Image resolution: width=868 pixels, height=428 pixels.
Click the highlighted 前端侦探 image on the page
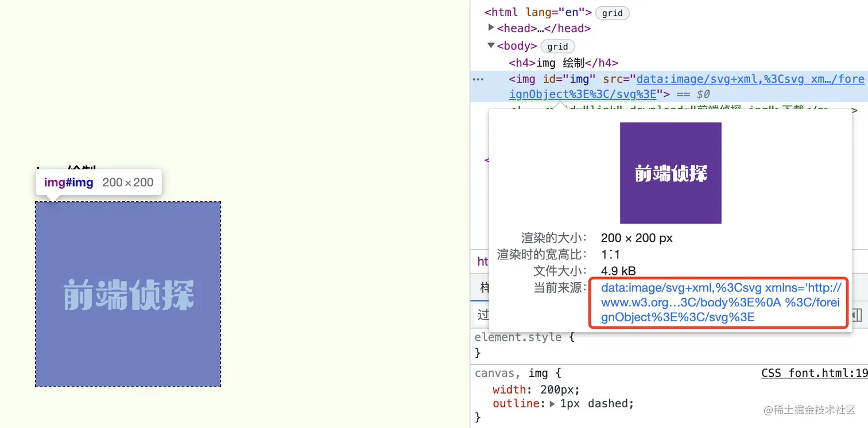tap(127, 294)
